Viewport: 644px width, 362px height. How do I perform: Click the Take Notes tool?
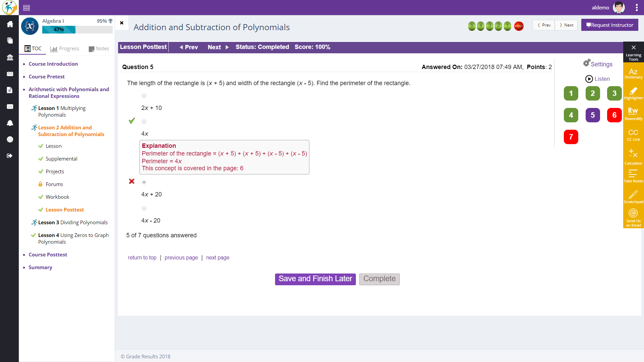[633, 176]
